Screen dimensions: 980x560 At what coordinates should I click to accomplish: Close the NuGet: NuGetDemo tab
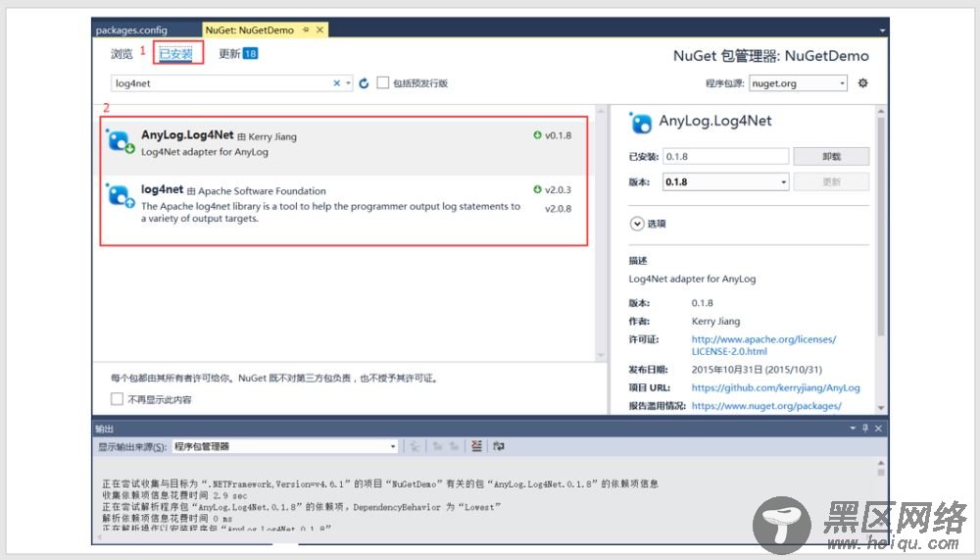pos(320,30)
